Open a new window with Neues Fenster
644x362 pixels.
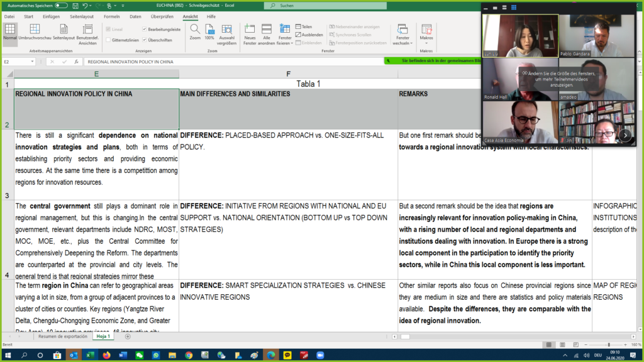click(x=250, y=33)
